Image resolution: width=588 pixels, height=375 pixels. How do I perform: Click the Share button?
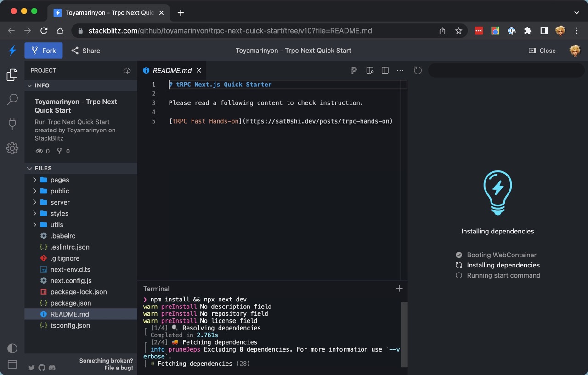[x=85, y=51]
